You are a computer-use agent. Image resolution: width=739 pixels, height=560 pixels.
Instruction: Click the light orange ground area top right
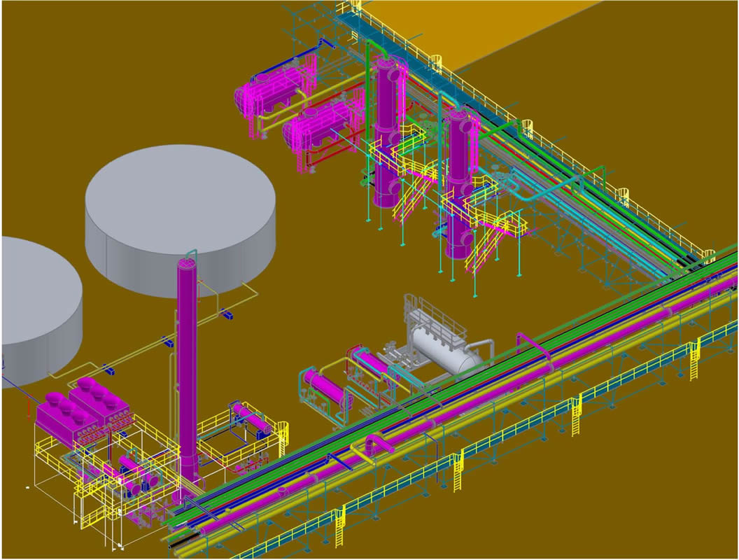[532, 28]
